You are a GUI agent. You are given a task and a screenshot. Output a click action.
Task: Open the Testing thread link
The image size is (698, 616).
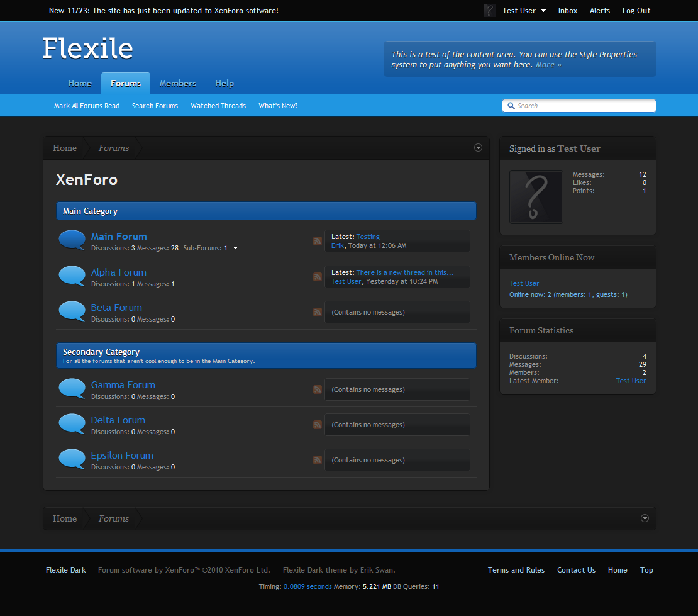pyautogui.click(x=367, y=237)
